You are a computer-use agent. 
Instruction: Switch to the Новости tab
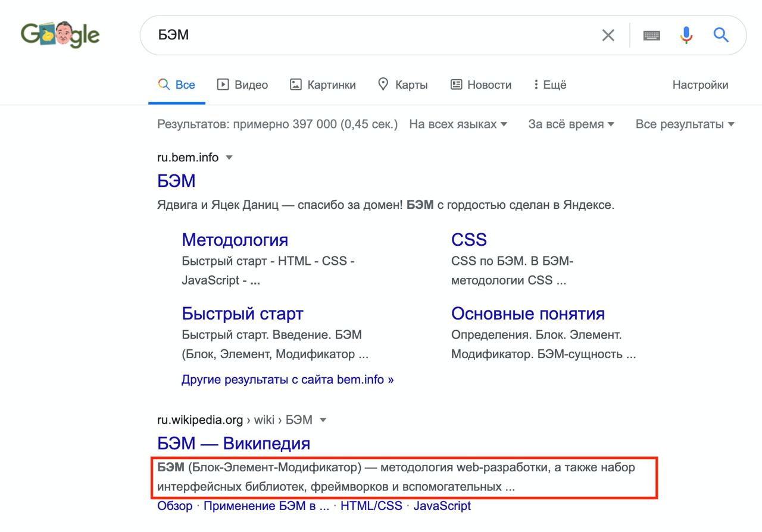point(481,85)
